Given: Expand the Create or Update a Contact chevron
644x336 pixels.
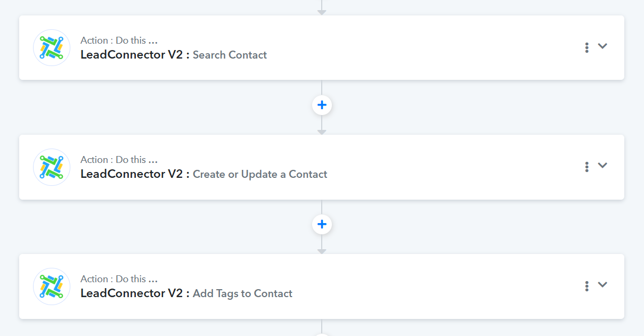Looking at the screenshot, I should tap(602, 166).
